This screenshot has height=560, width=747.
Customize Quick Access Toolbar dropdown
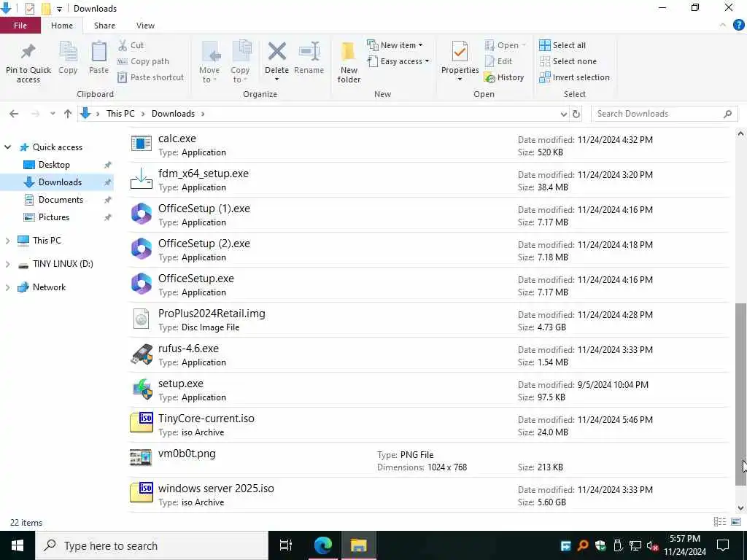tap(60, 9)
